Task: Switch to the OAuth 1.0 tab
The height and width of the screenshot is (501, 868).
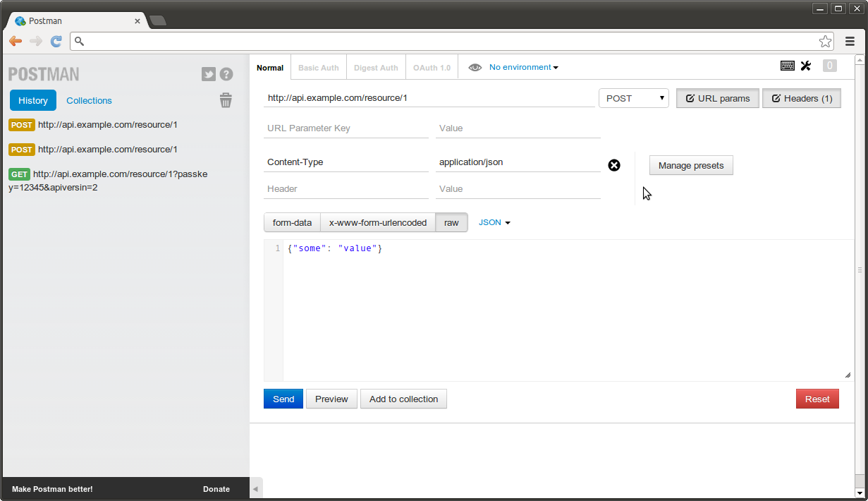Action: point(432,68)
